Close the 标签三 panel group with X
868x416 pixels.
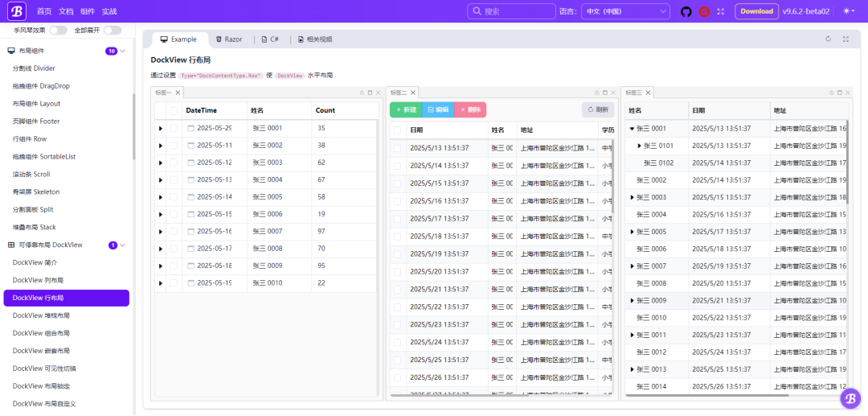point(848,93)
